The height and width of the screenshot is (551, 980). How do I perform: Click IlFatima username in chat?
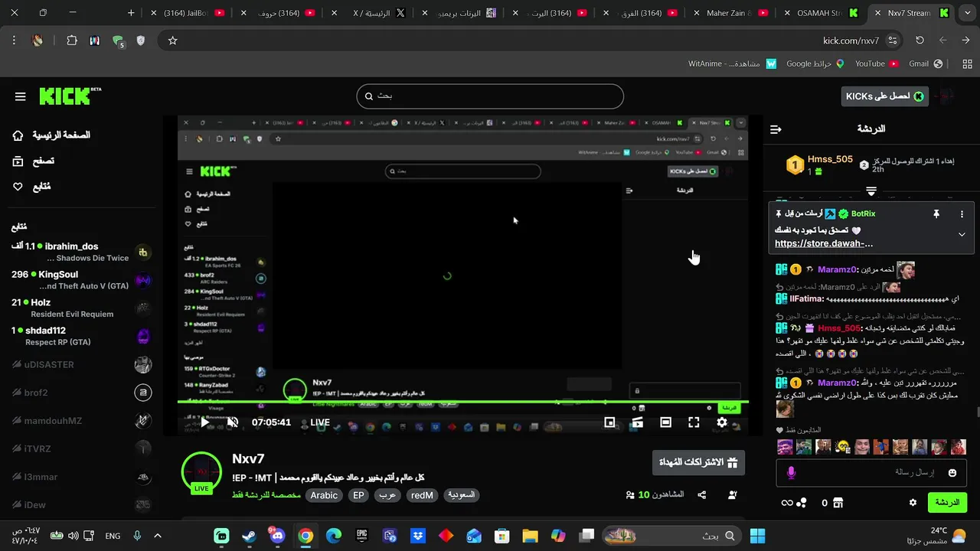pyautogui.click(x=807, y=299)
